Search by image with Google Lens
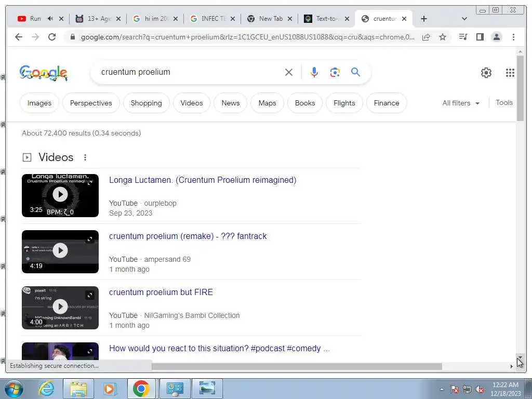This screenshot has width=532, height=399. (335, 72)
